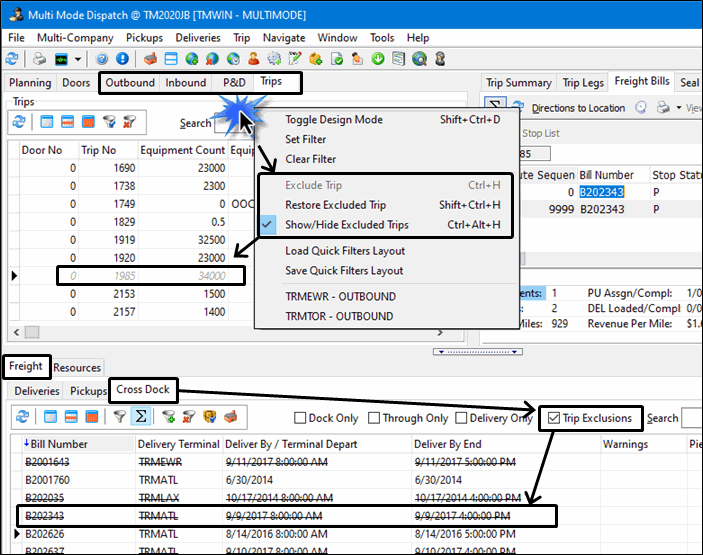The image size is (703, 555).
Task: Switch to the Outbound tab
Action: (131, 83)
